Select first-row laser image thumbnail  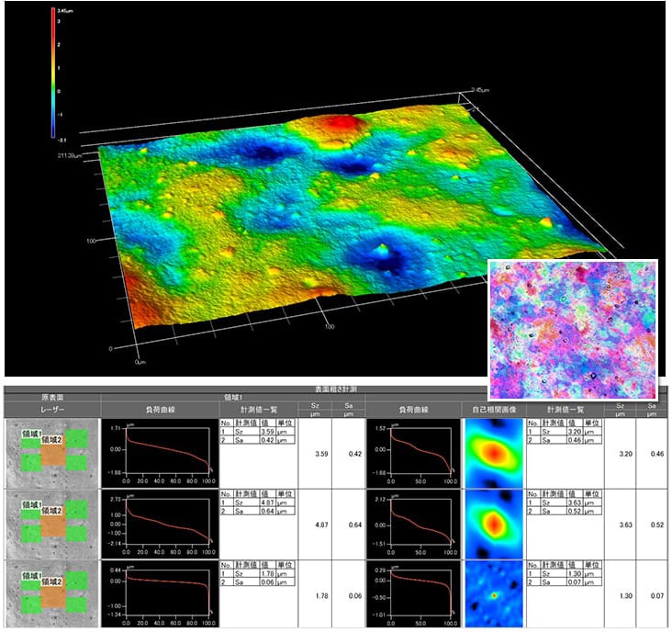51,452
